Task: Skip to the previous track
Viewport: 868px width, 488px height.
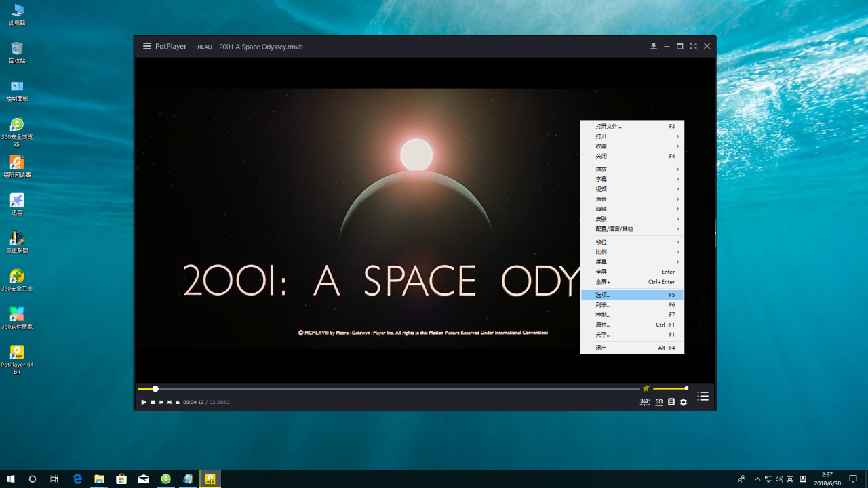Action: point(161,402)
